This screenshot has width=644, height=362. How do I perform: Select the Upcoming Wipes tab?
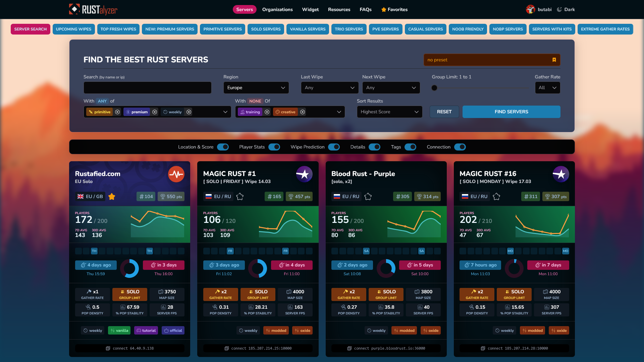(73, 29)
